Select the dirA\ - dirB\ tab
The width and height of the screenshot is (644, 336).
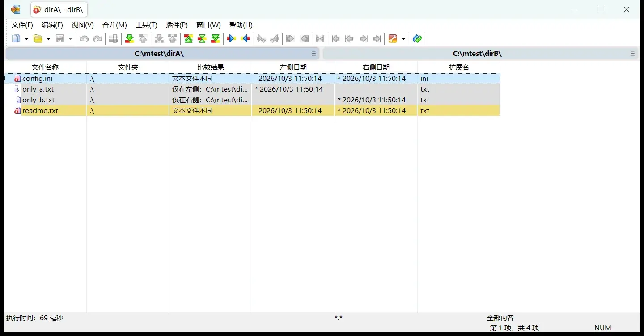point(59,10)
